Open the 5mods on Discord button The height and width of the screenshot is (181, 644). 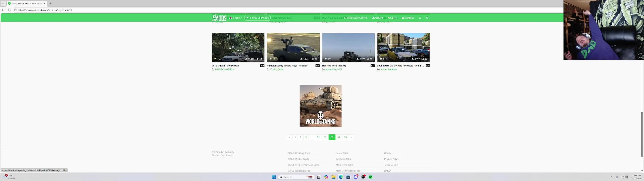tap(258, 18)
